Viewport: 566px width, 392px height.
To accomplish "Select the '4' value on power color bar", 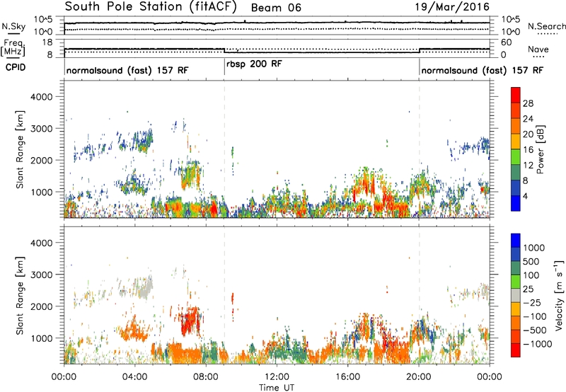I will pos(526,196).
